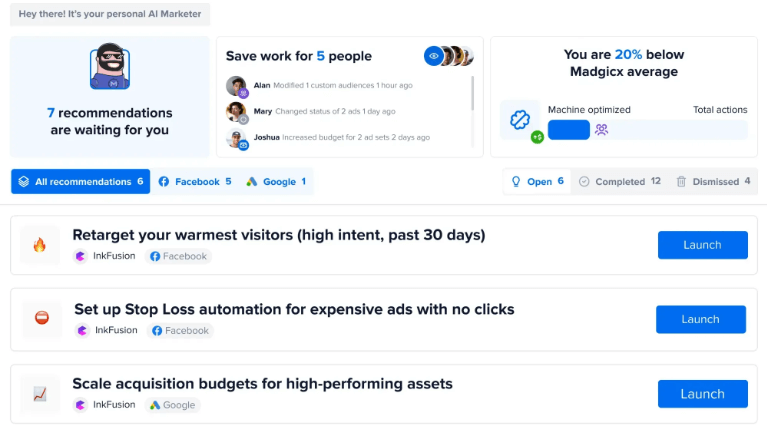Click the blue machine optimized progress bar
The height and width of the screenshot is (439, 767).
pos(568,130)
